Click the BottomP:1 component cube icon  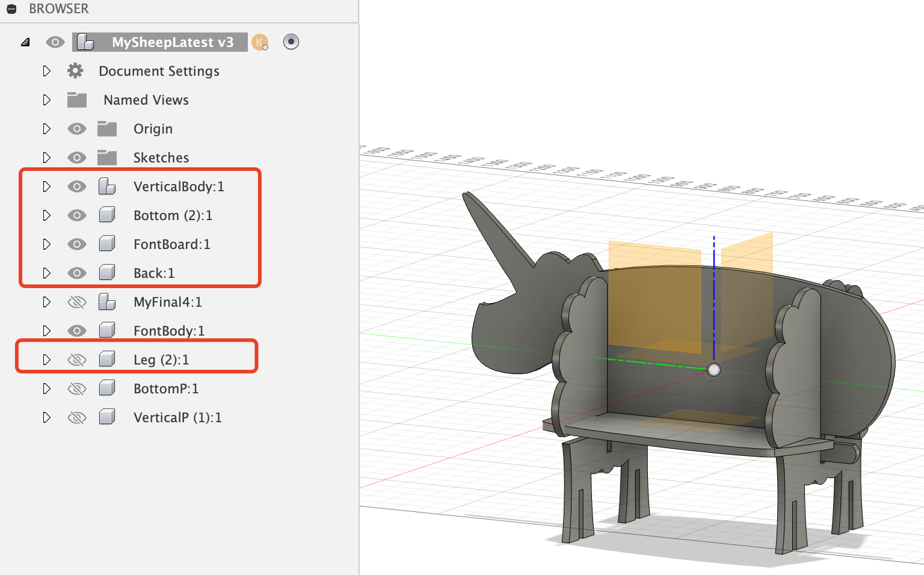pyautogui.click(x=107, y=389)
